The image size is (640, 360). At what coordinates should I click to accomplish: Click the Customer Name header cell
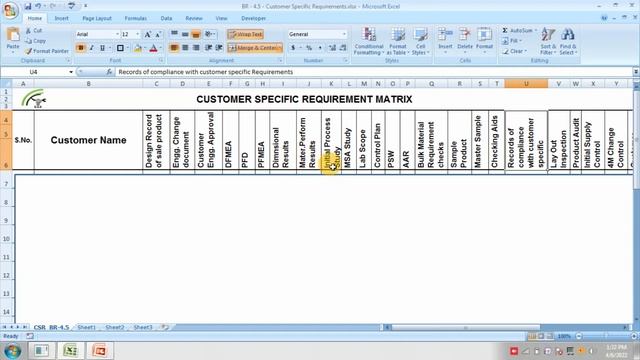[x=88, y=140]
